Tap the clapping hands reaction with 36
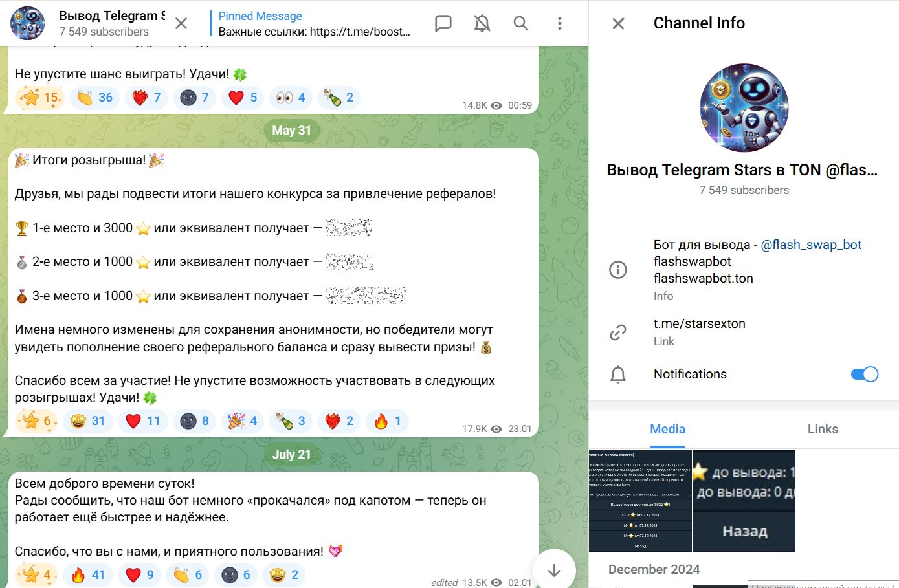The width and height of the screenshot is (899, 588). pyautogui.click(x=94, y=98)
